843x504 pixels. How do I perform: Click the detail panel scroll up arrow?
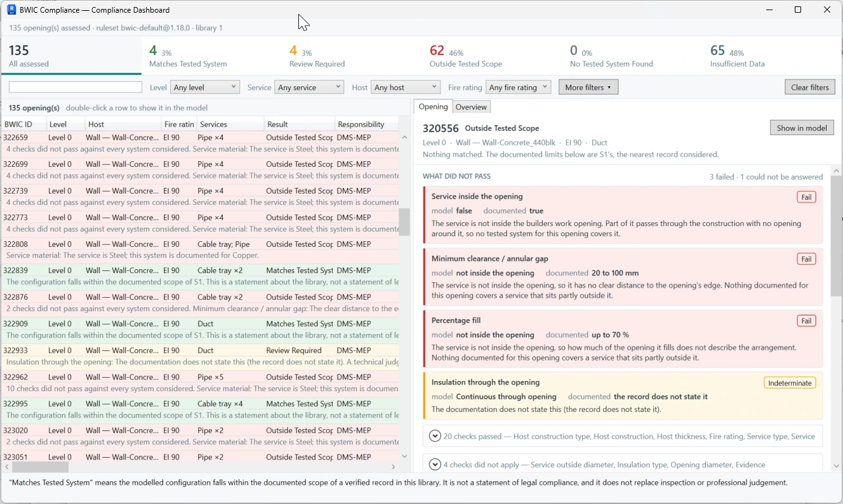[836, 170]
